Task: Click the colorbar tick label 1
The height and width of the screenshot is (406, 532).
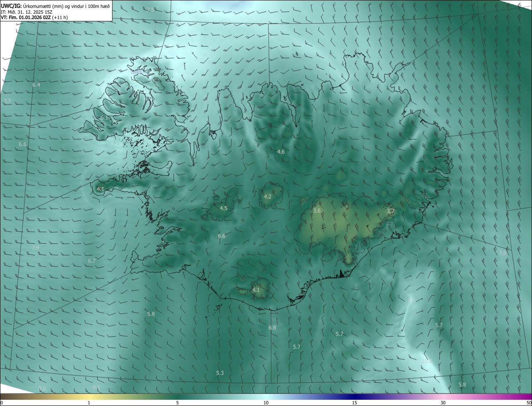Action: [x=89, y=403]
